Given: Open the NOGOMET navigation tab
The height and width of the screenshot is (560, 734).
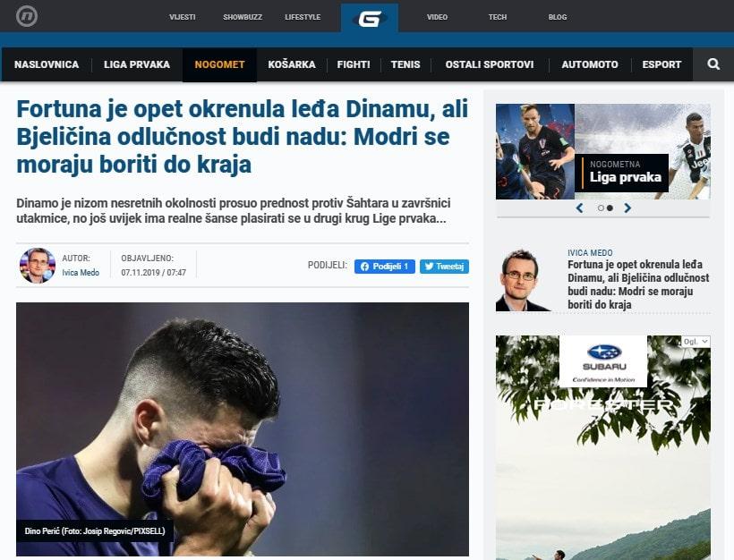Looking at the screenshot, I should click(x=219, y=64).
